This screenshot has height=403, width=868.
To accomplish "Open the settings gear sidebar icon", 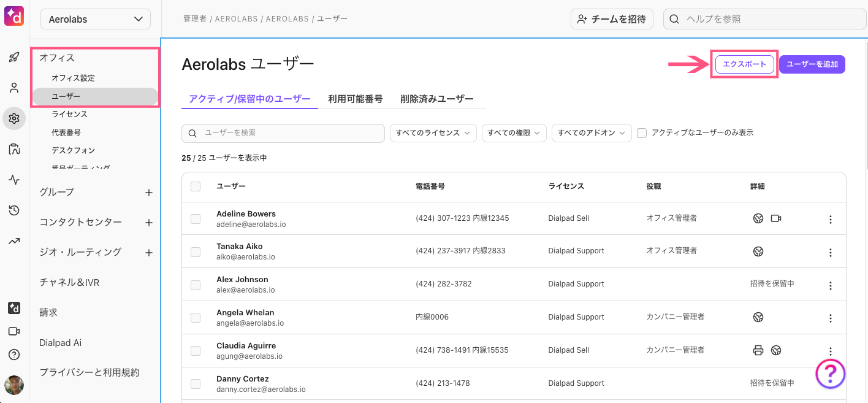I will point(14,118).
